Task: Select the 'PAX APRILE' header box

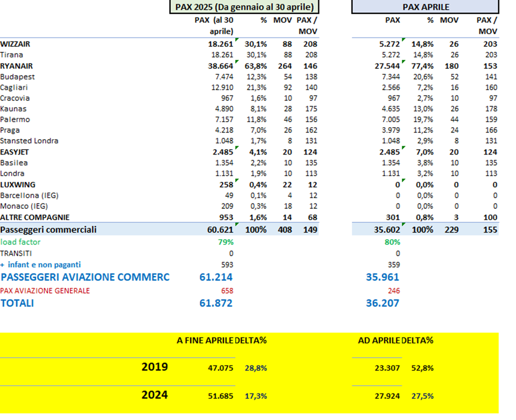Action: point(425,7)
